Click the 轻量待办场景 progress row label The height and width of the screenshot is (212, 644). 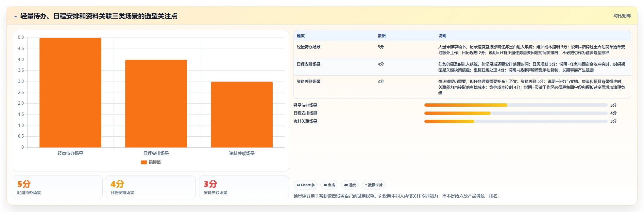(x=305, y=105)
